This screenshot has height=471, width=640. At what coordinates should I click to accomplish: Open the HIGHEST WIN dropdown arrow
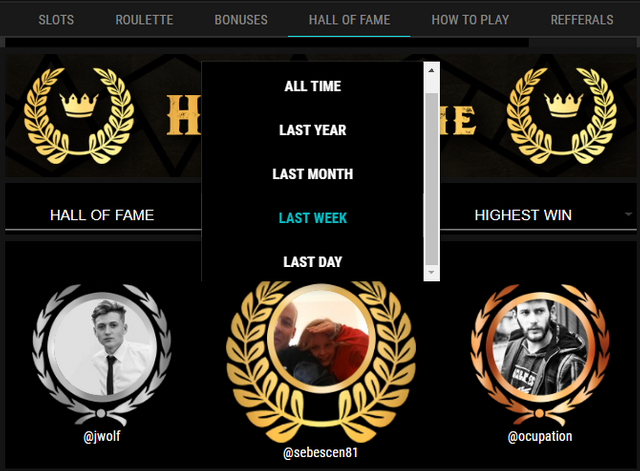(x=628, y=214)
